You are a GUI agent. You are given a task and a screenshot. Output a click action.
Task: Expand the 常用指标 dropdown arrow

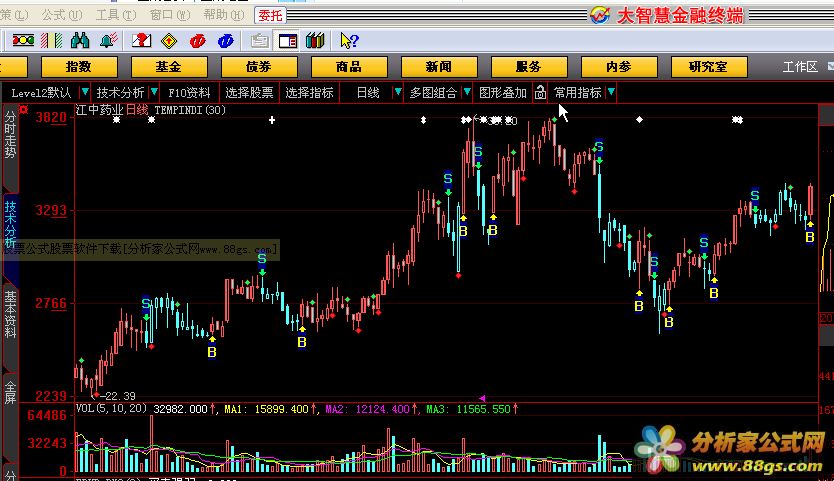(x=611, y=92)
